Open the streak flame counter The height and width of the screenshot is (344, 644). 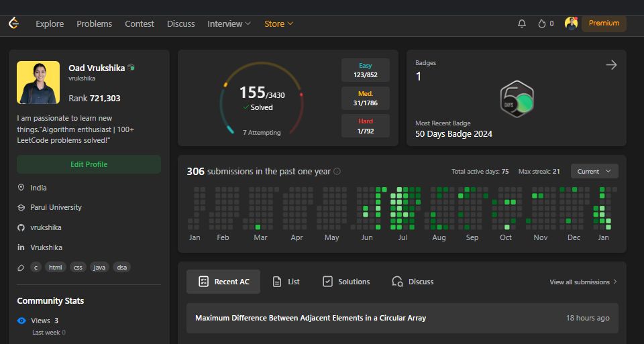click(x=546, y=24)
